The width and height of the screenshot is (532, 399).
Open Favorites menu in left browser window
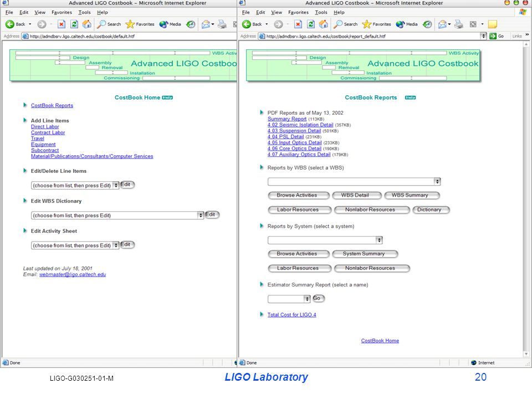(x=62, y=12)
